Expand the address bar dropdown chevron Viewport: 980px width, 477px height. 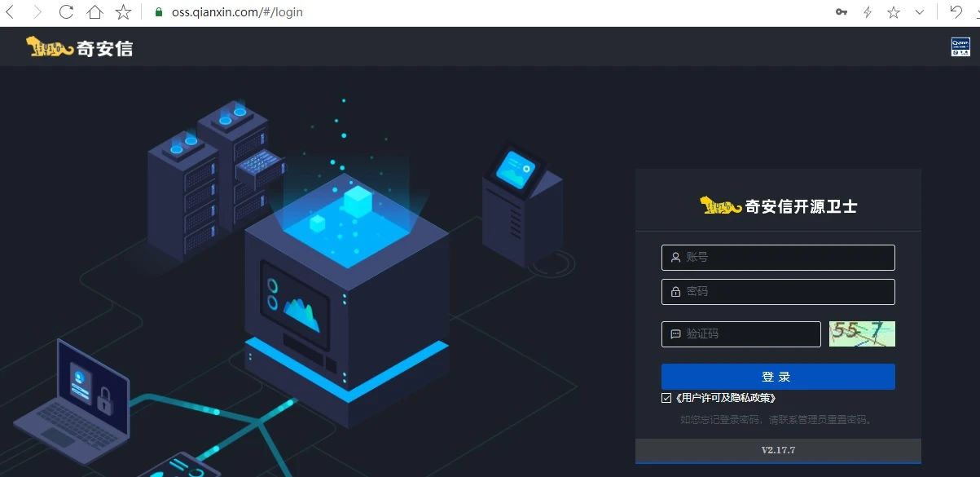tap(920, 12)
